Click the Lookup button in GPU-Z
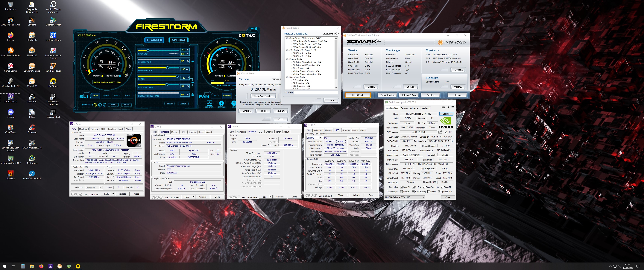The image size is (644, 270). coord(446,114)
